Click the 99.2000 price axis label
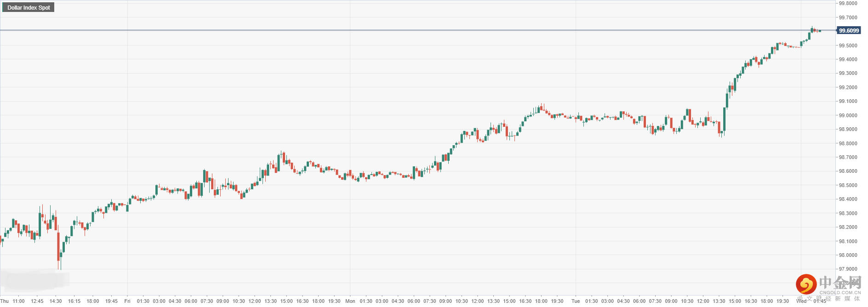 848,87
